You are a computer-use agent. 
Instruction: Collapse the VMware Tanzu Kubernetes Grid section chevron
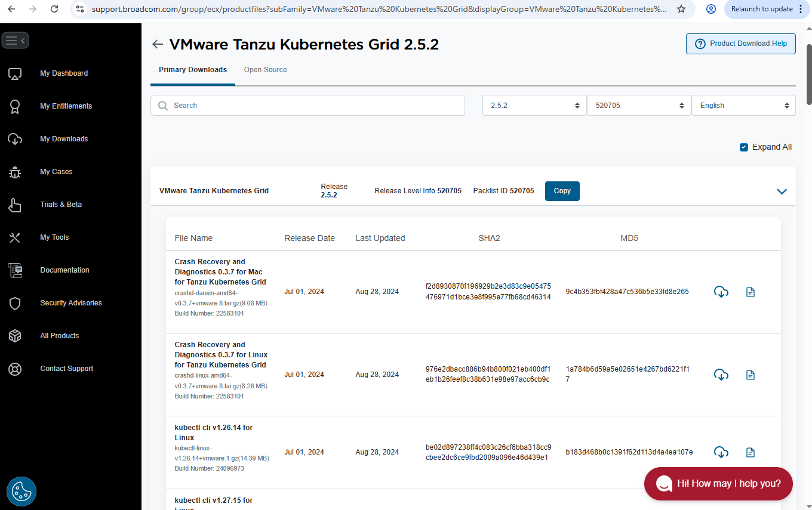pos(782,191)
